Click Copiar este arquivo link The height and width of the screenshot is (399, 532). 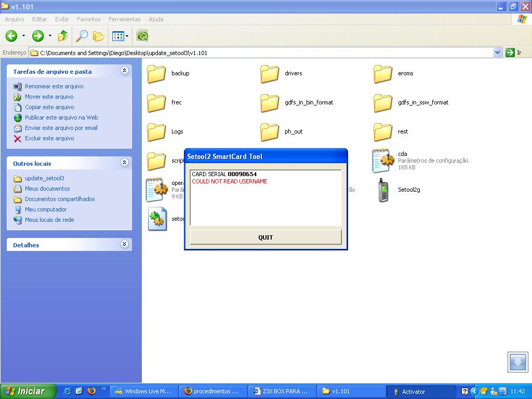pyautogui.click(x=49, y=107)
